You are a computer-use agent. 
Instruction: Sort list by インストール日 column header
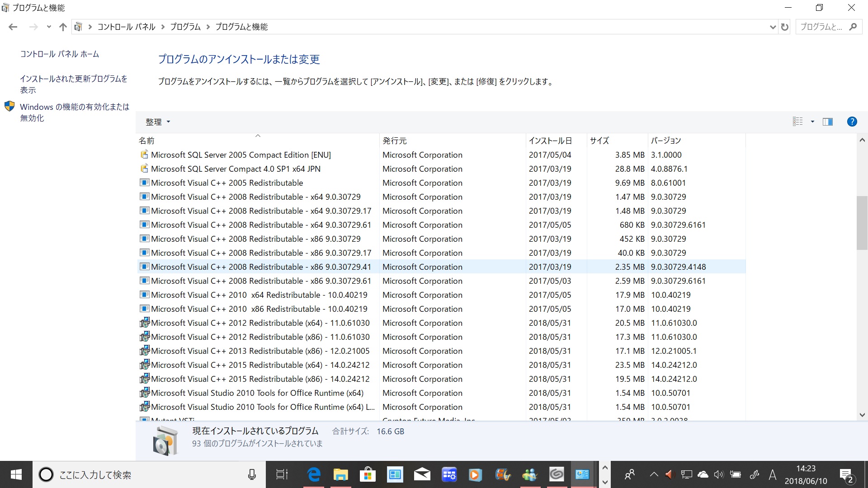click(x=550, y=141)
